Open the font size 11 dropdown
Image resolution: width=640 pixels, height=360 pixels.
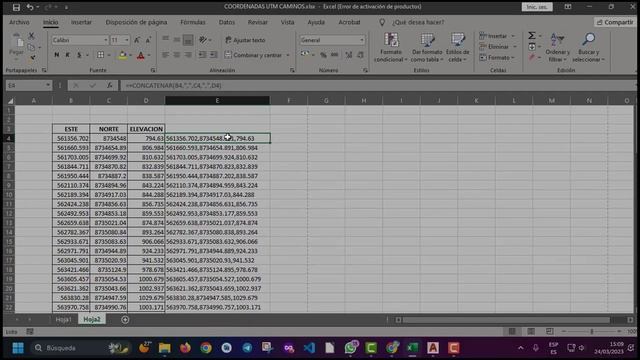coord(127,40)
